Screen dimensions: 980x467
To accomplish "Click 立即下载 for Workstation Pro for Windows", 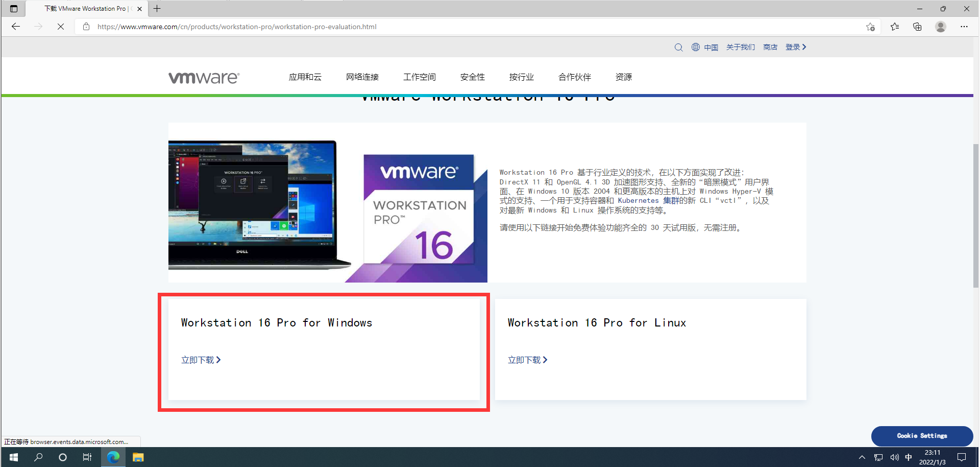I will (x=201, y=360).
